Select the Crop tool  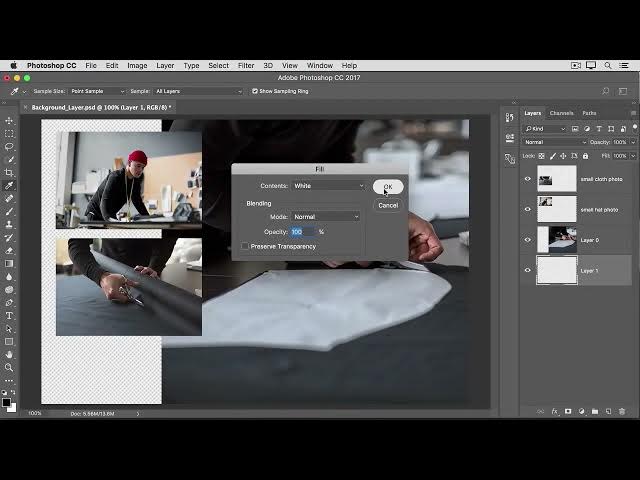pyautogui.click(x=9, y=173)
